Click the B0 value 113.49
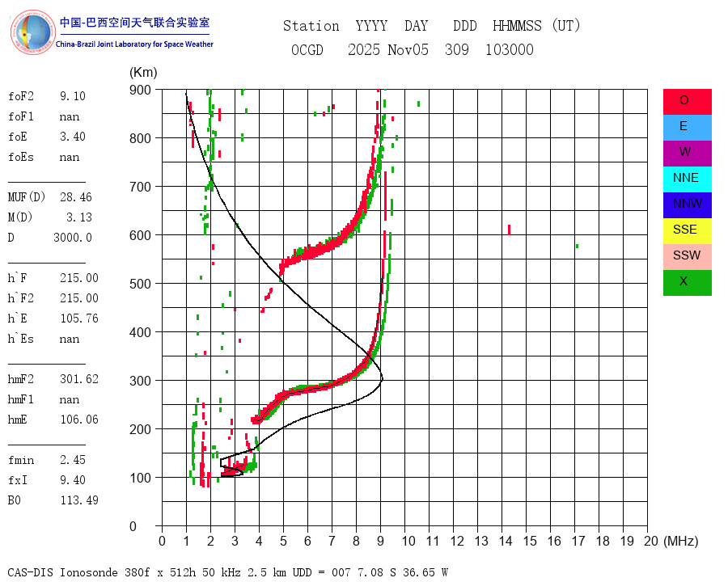Viewport: 728px width, 582px height. click(x=79, y=500)
